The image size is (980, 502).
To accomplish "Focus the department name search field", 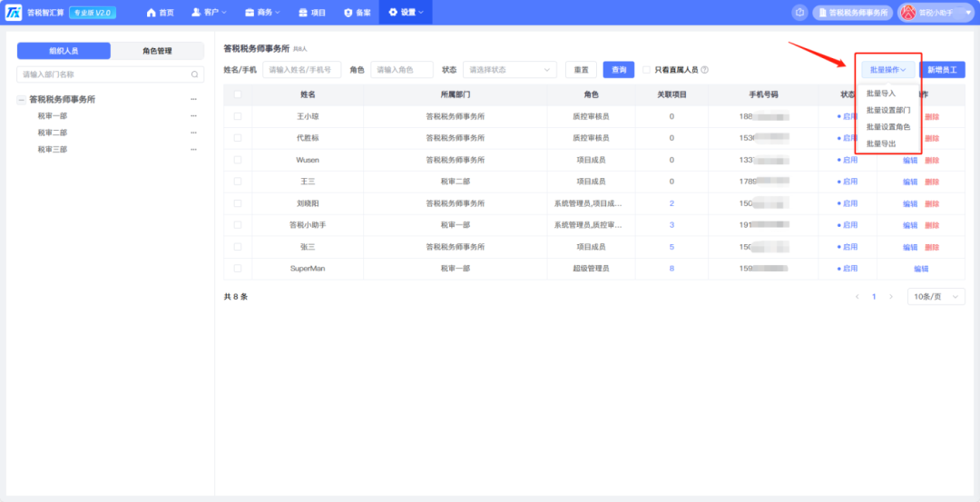I will pos(110,74).
